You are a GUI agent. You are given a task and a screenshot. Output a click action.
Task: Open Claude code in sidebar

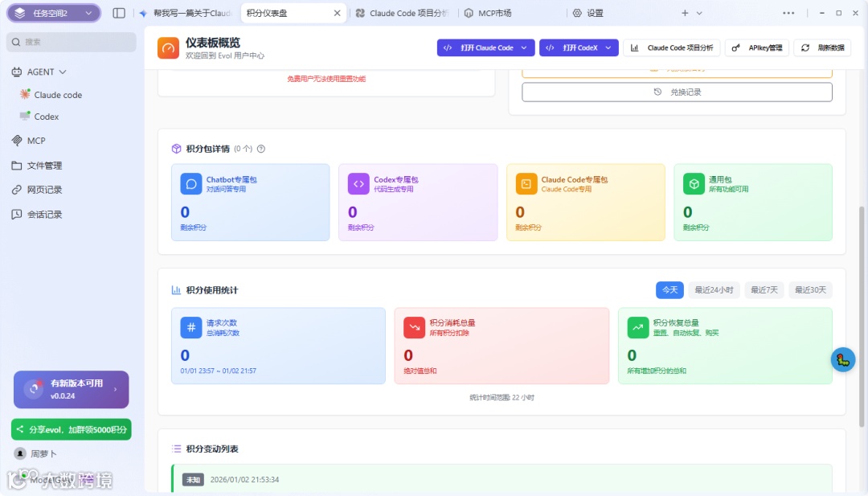pos(58,95)
